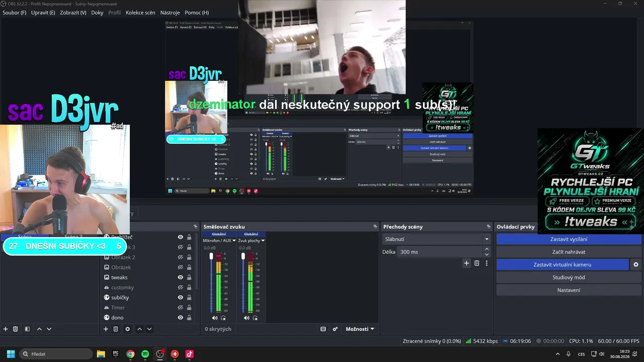The width and height of the screenshot is (644, 362).
Task: Click Zastavit virtuální kameru button
Action: tap(562, 264)
